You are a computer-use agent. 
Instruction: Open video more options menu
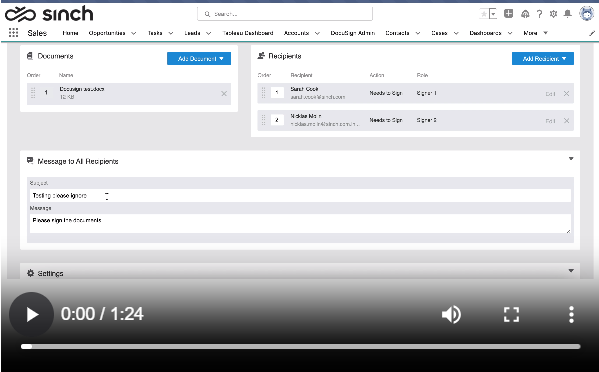click(571, 315)
